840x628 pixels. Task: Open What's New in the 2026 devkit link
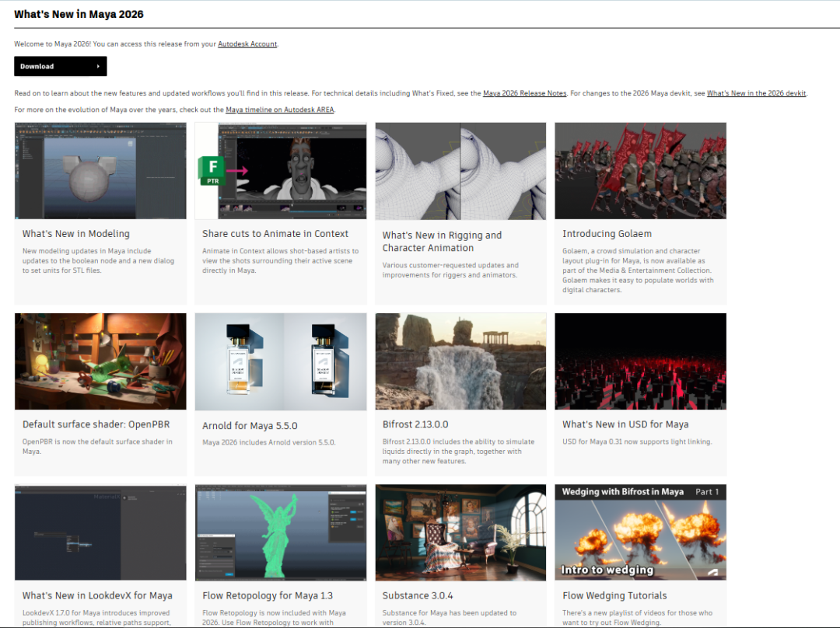pyautogui.click(x=757, y=93)
